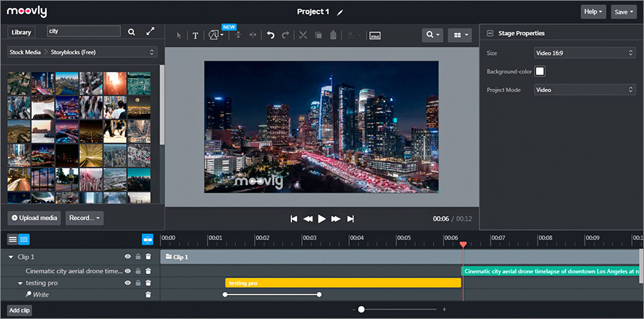Redo the last action
The width and height of the screenshot is (644, 319).
[x=286, y=35]
